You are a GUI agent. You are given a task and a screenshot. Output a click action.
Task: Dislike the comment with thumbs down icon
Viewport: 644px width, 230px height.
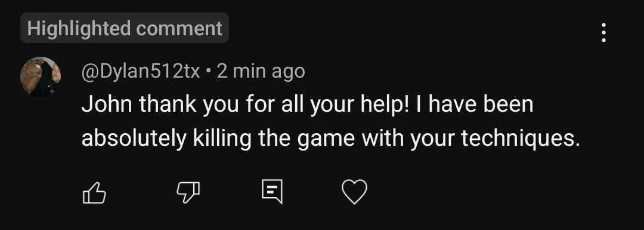point(188,192)
